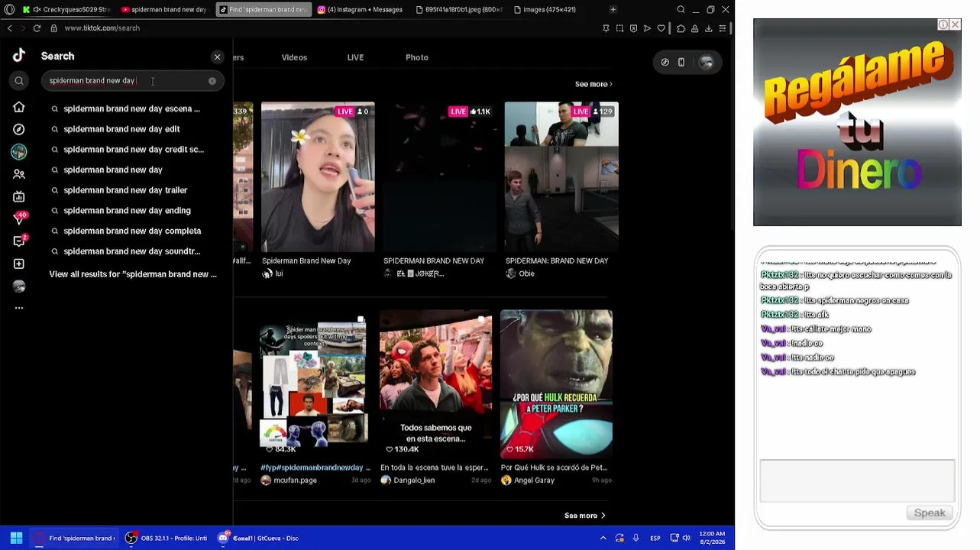
Task: Switch to the Videos results tab
Action: point(294,57)
